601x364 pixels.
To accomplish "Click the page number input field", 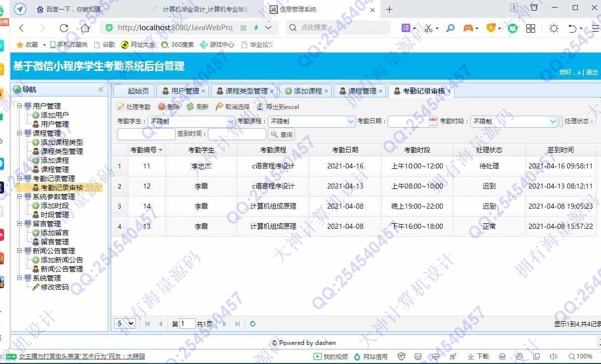I will (187, 324).
